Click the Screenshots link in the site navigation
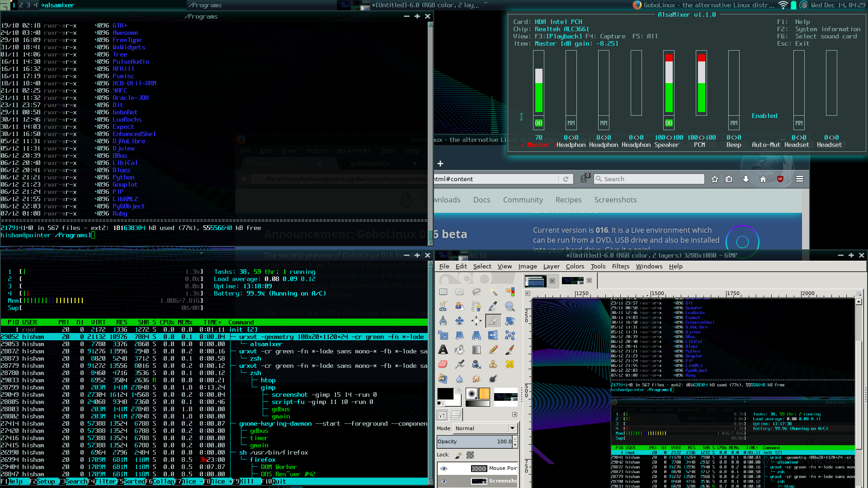 coord(615,200)
